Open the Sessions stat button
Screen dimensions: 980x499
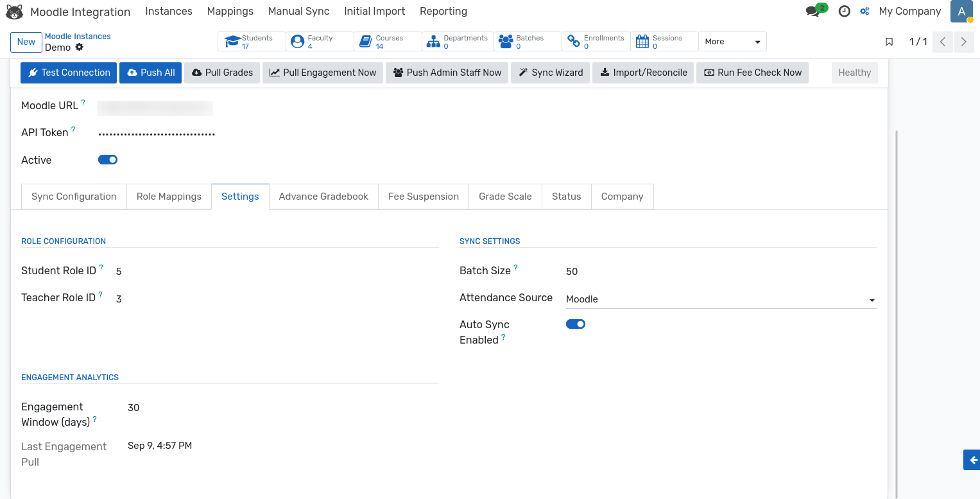click(664, 42)
